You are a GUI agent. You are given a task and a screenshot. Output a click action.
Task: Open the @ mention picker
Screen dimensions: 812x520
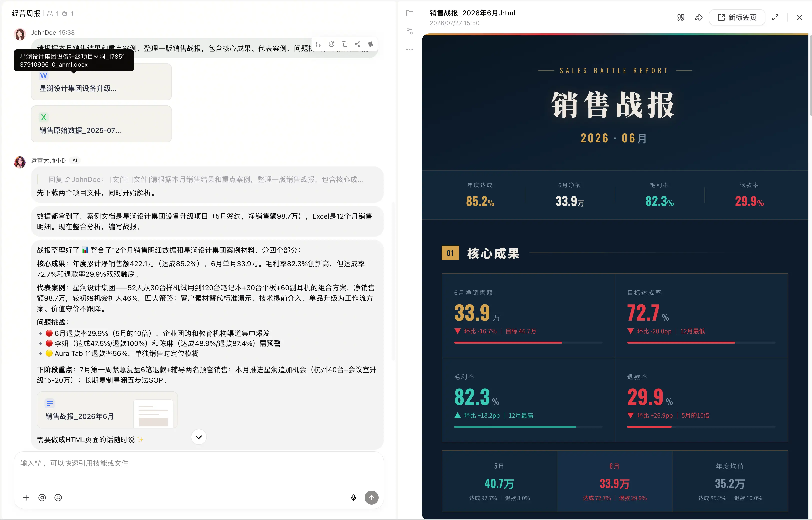pyautogui.click(x=42, y=498)
